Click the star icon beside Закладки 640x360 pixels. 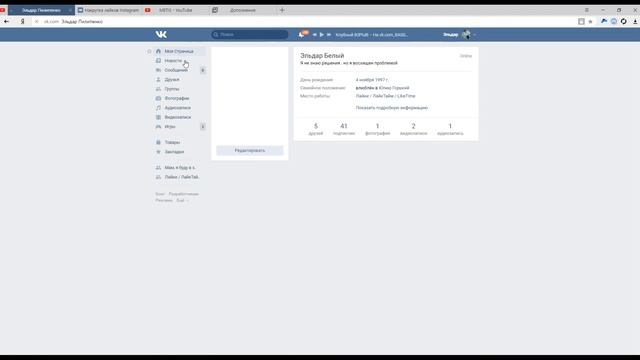click(158, 152)
